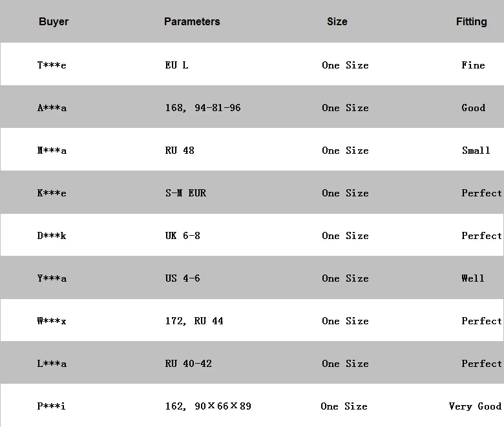Image resolution: width=504 pixels, height=427 pixels.
Task: Click buyer name K***e
Action: tap(52, 193)
